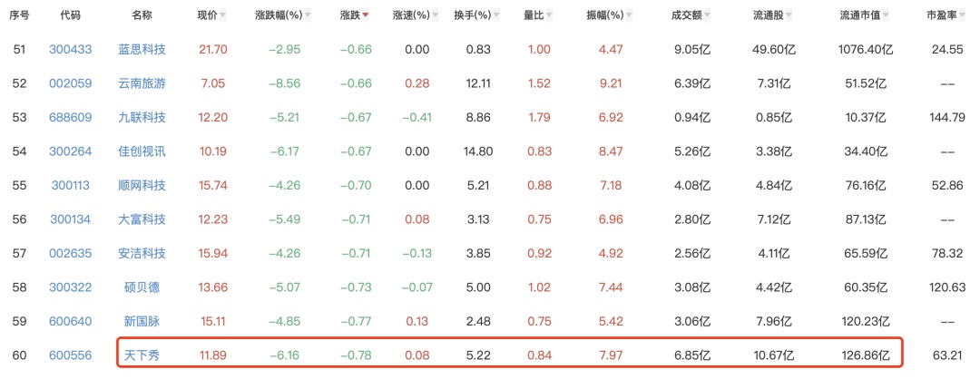Click stock code 688609

pyautogui.click(x=70, y=117)
